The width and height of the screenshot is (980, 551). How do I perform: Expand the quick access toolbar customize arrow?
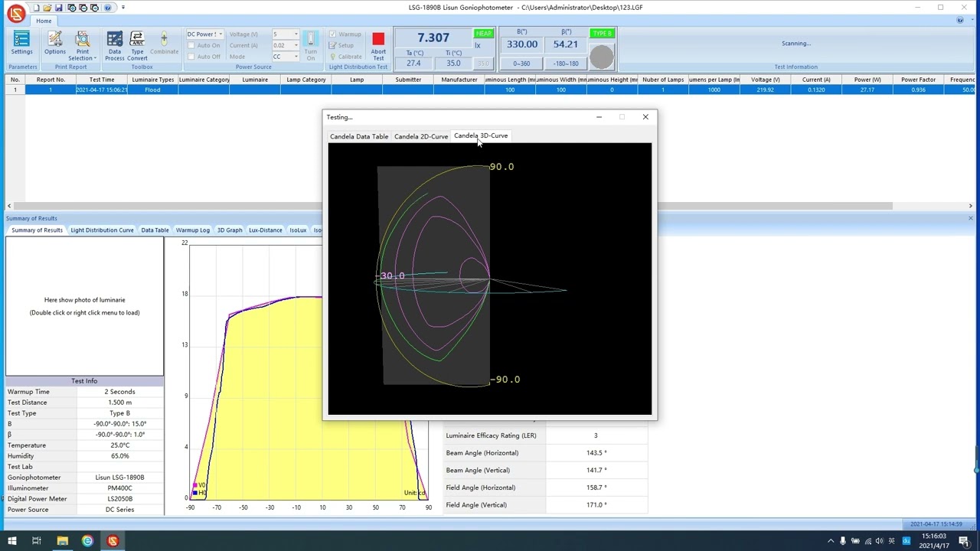[122, 8]
